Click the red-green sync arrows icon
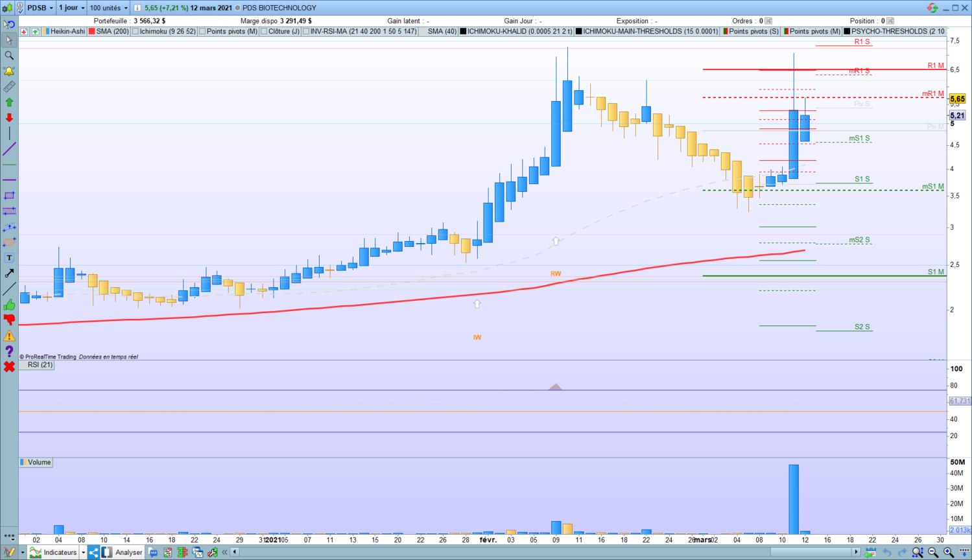 (932, 8)
